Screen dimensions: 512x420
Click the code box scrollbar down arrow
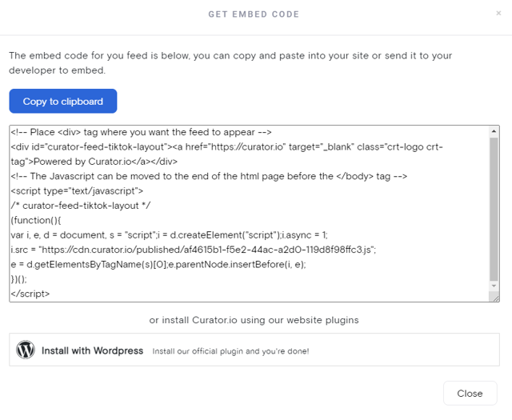[494, 286]
